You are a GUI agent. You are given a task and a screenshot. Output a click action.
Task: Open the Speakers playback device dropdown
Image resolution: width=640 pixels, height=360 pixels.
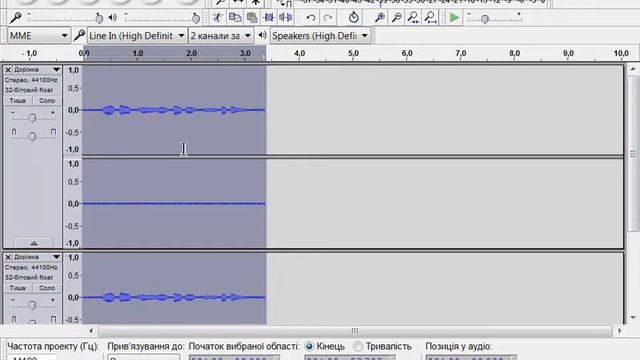pyautogui.click(x=320, y=36)
